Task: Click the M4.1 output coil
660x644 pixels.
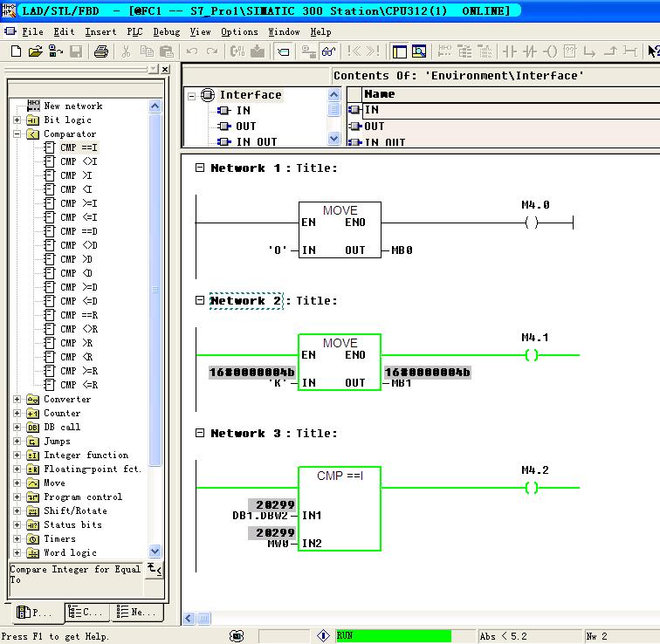Action: coord(532,355)
